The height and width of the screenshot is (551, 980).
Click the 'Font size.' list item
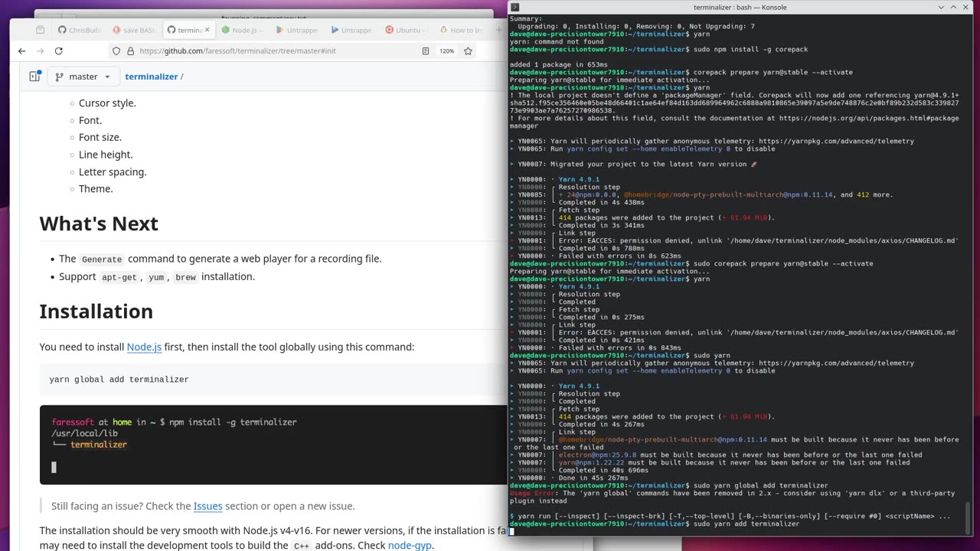(x=100, y=138)
